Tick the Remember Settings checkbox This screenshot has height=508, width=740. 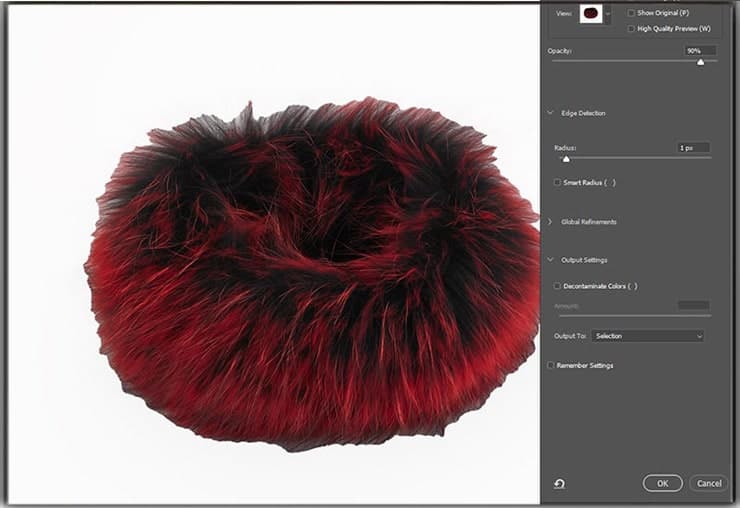tap(551, 366)
